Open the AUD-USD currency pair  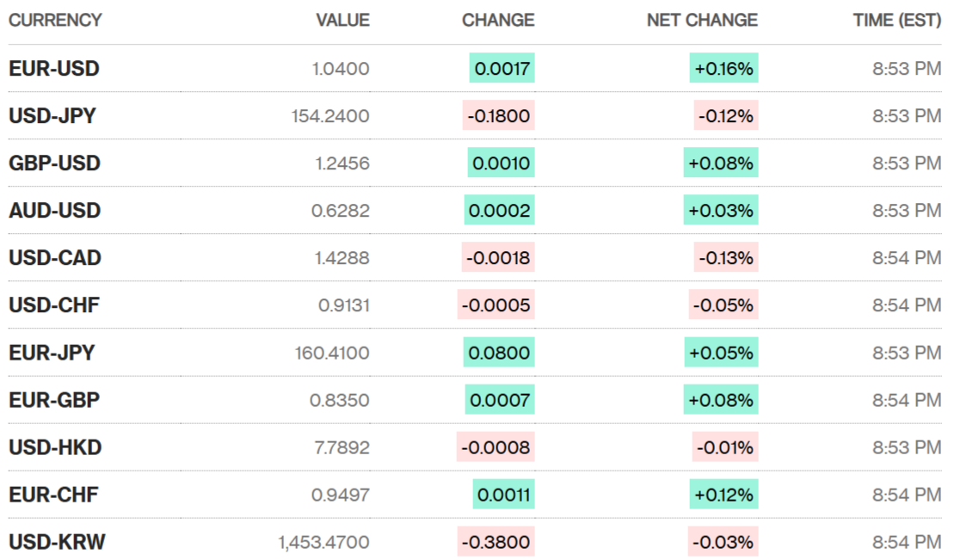(x=55, y=211)
